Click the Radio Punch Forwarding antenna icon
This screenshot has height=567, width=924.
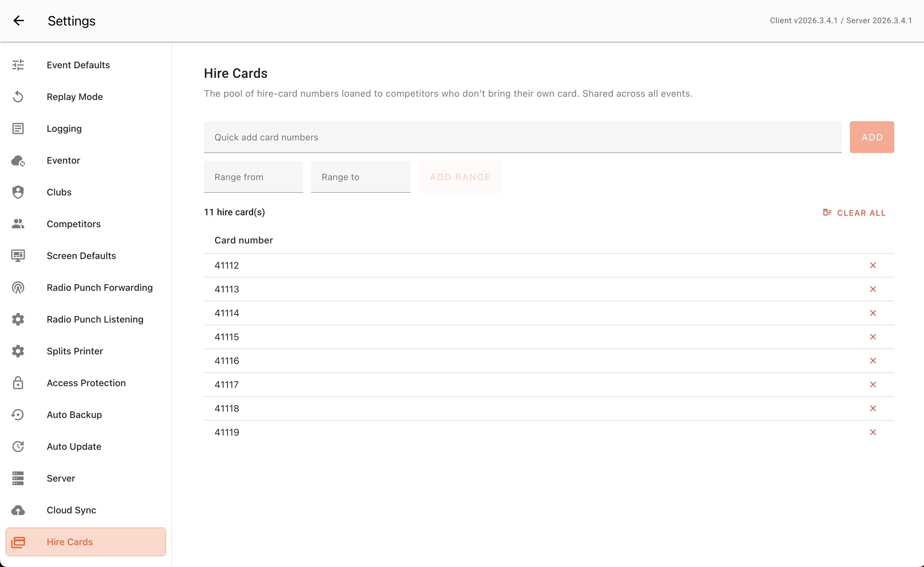point(18,288)
